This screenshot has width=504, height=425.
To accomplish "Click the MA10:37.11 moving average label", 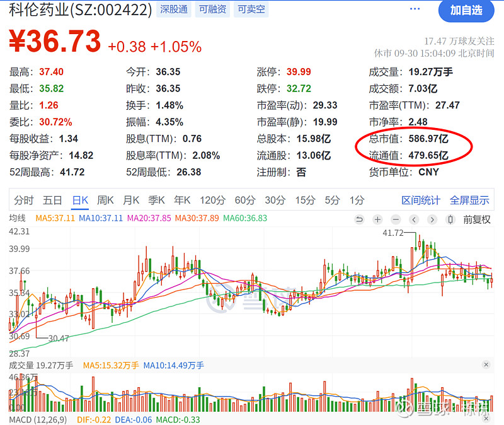I will pyautogui.click(x=101, y=218).
